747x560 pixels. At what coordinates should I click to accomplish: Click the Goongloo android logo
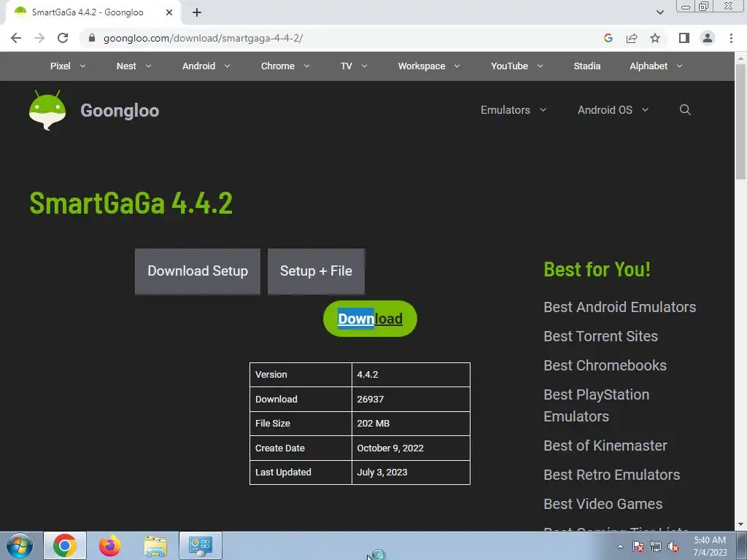[x=47, y=110]
